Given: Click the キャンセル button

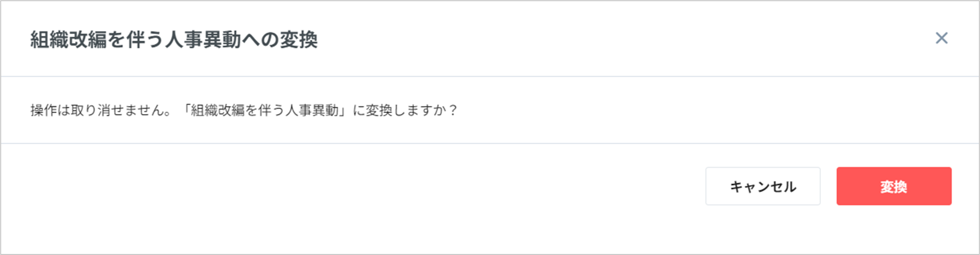Looking at the screenshot, I should 763,187.
